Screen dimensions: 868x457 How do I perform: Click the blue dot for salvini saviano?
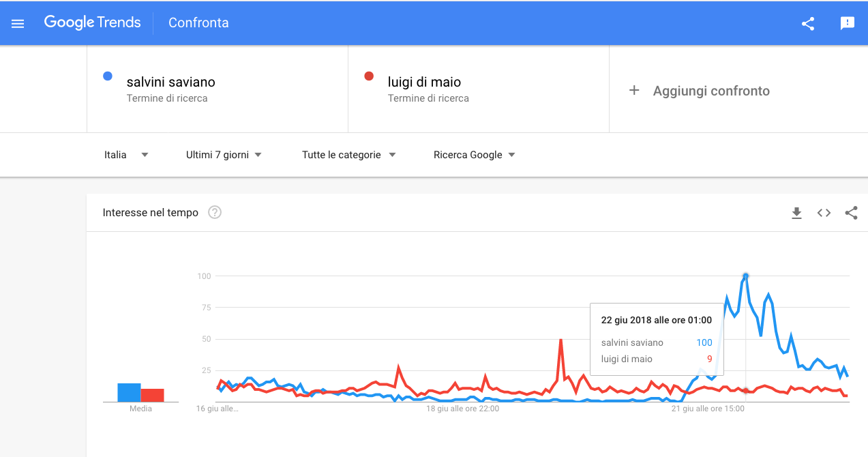pyautogui.click(x=107, y=76)
